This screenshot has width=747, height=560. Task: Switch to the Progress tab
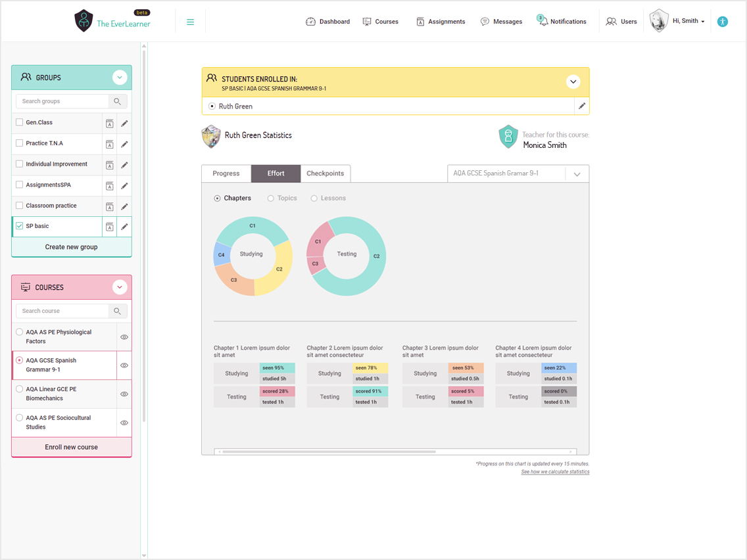point(226,174)
